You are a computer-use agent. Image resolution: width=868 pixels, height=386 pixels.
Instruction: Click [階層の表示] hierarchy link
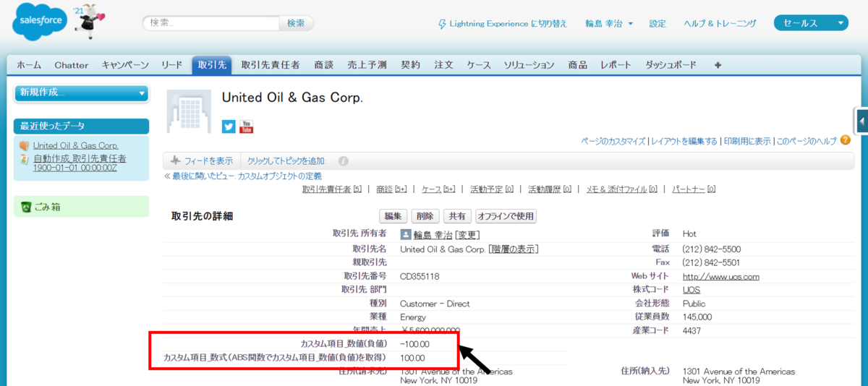point(514,249)
